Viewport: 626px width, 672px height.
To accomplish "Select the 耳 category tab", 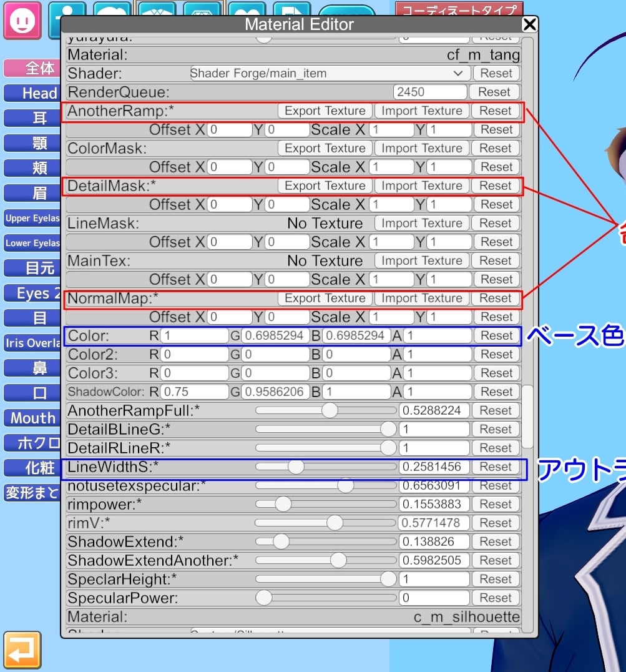I will tap(32, 118).
